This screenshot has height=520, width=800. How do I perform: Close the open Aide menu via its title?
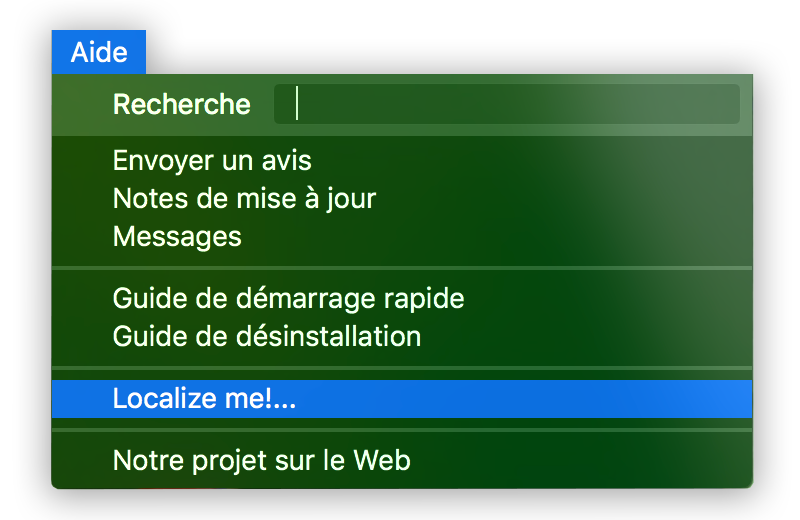coord(98,53)
